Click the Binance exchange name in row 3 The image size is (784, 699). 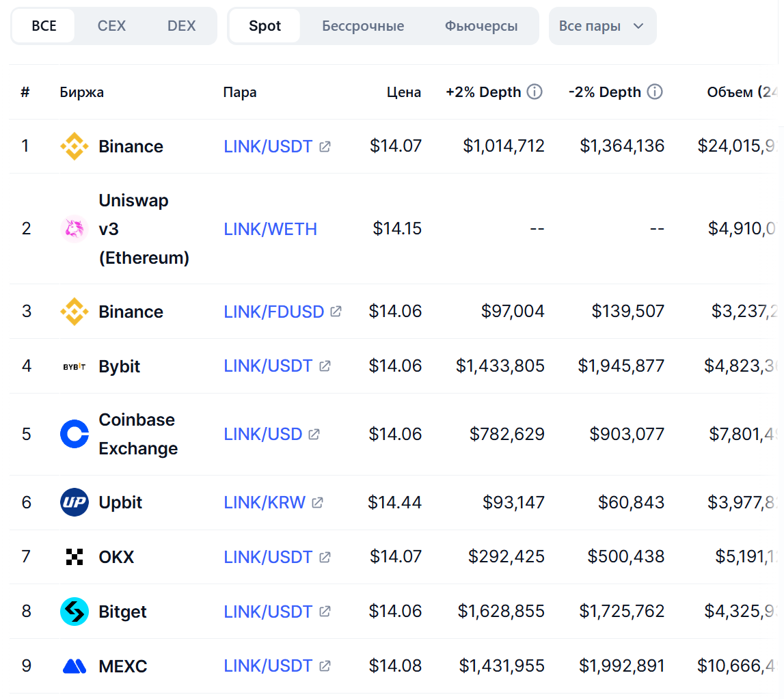point(131,312)
